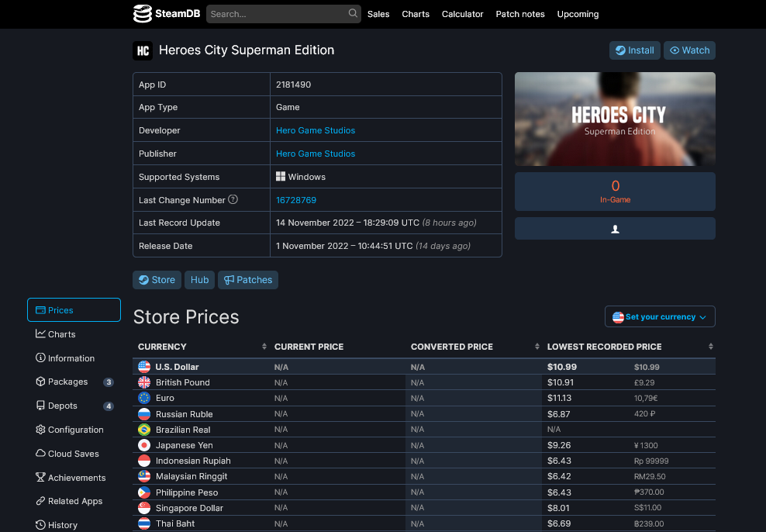The width and height of the screenshot is (766, 532).
Task: Click the search magnifier icon
Action: click(353, 14)
